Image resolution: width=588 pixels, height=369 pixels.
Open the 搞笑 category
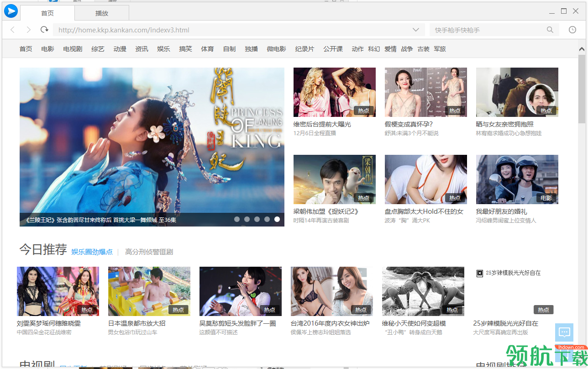[x=185, y=49]
